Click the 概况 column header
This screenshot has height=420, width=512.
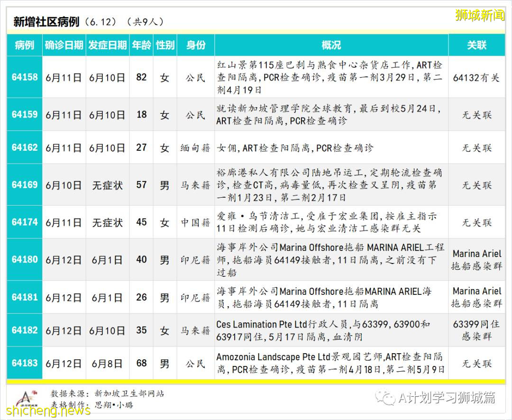point(332,45)
